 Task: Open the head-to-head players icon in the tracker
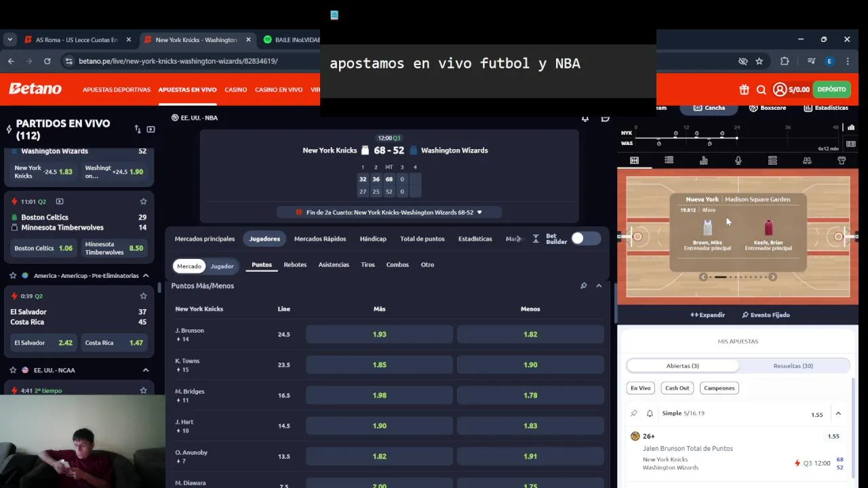pos(807,161)
